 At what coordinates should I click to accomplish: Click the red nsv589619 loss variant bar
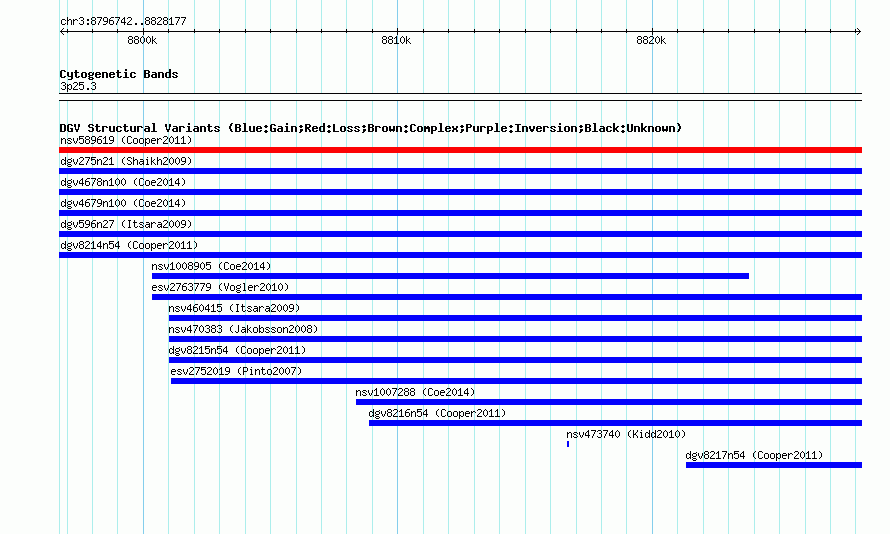pyautogui.click(x=460, y=150)
